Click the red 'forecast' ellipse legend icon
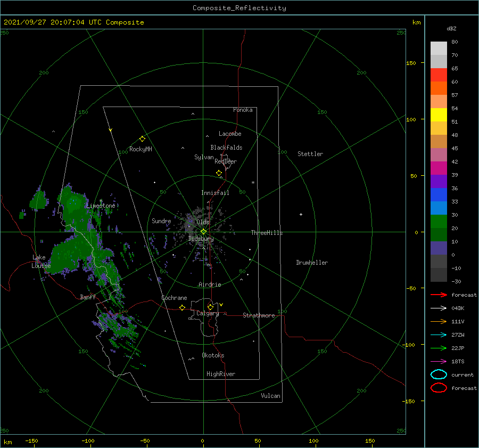479x448 pixels. (x=439, y=388)
